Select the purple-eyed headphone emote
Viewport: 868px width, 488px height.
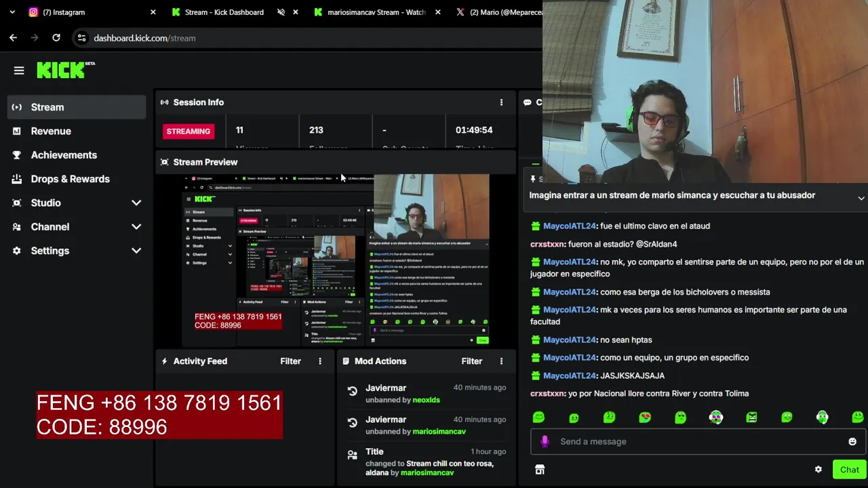(x=716, y=418)
